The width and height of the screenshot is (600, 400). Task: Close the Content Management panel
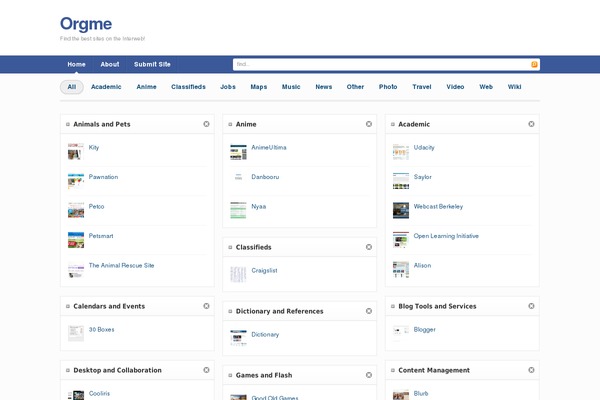click(x=531, y=370)
